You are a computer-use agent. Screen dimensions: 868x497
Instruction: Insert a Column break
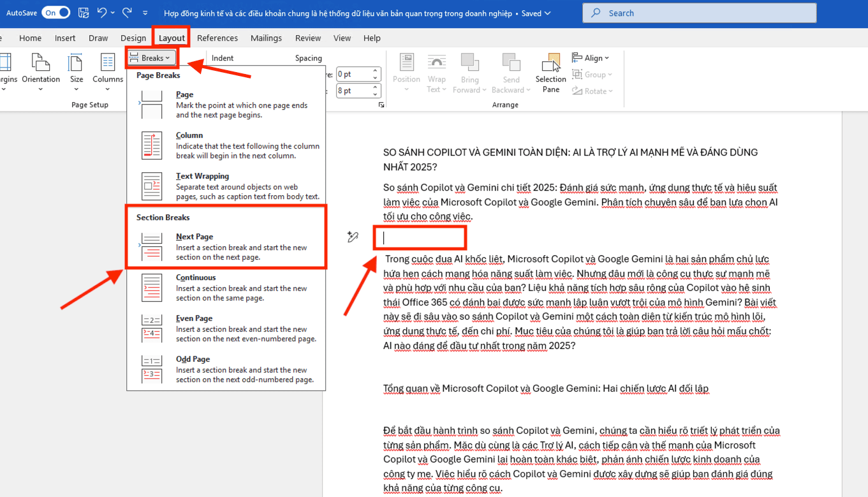226,145
